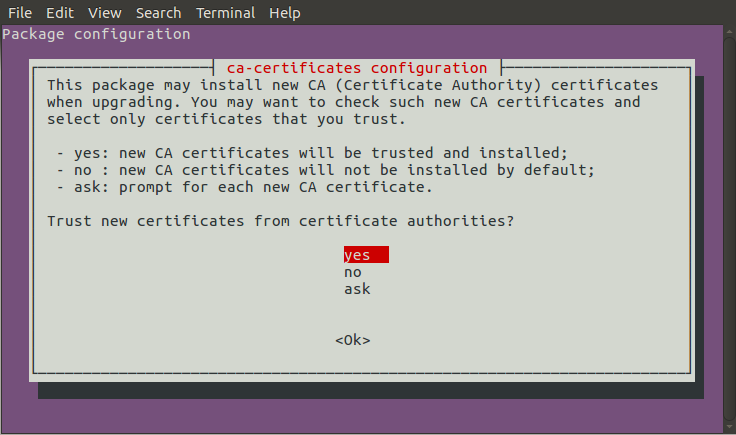Click the 'select only certificates that you trust.' line

(226, 119)
